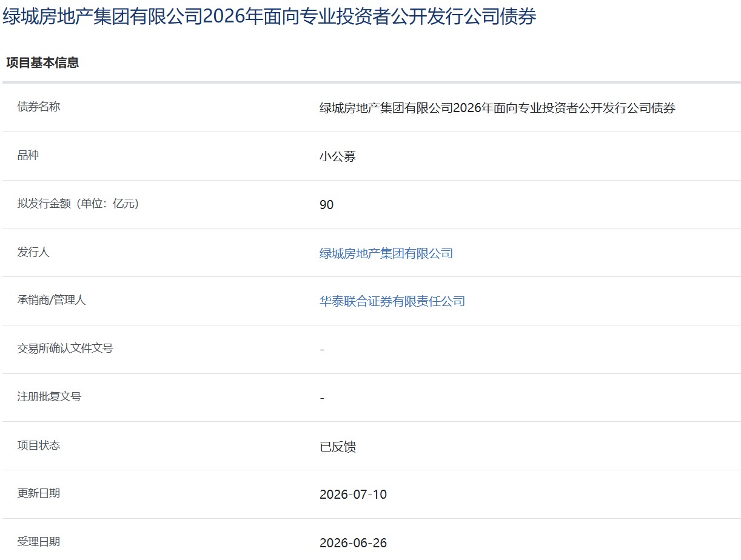This screenshot has height=560, width=741.
Task: Click the bond name value text
Action: 497,108
